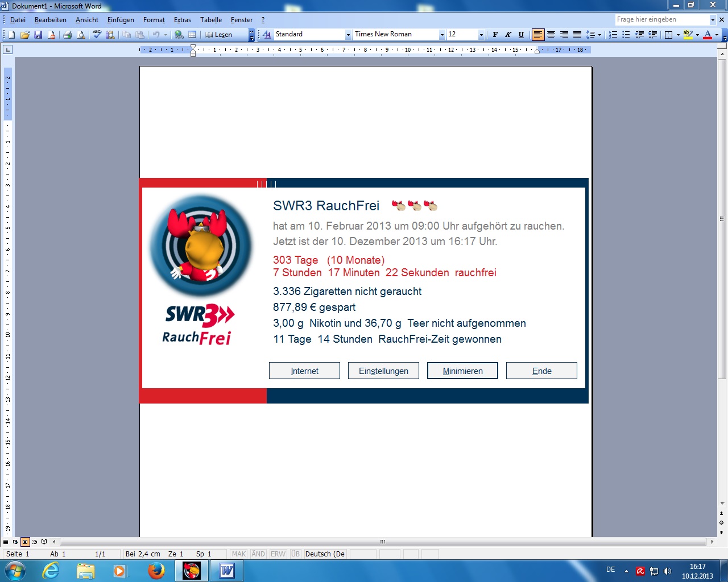
Task: Print the document with the printer icon
Action: point(67,35)
